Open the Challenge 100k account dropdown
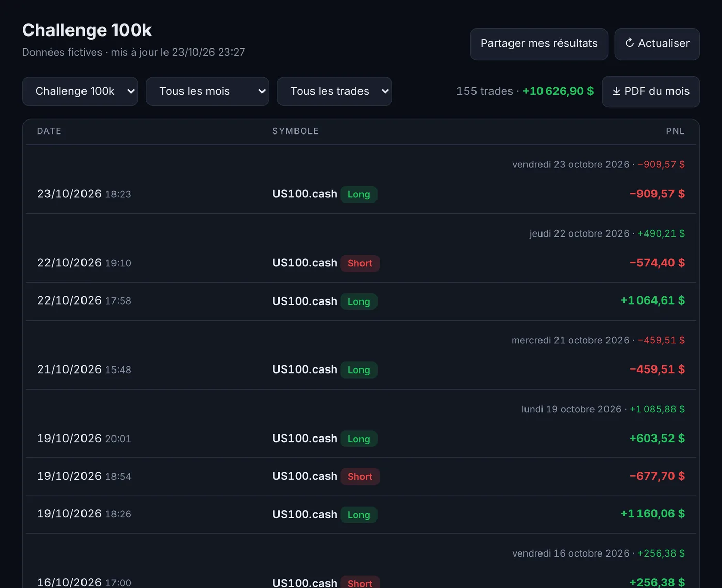 [x=80, y=91]
